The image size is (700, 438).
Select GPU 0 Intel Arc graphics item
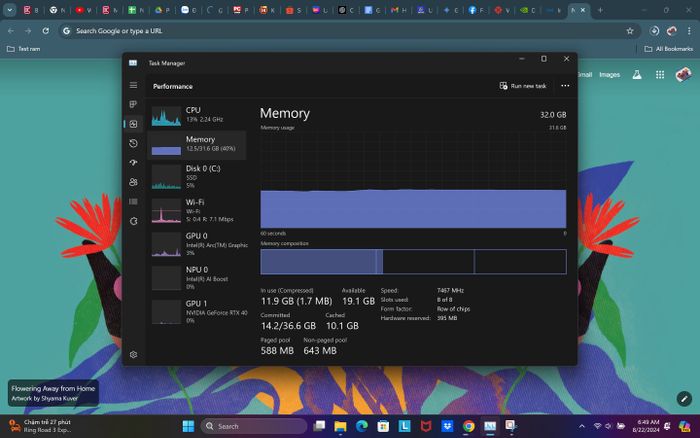coord(197,244)
